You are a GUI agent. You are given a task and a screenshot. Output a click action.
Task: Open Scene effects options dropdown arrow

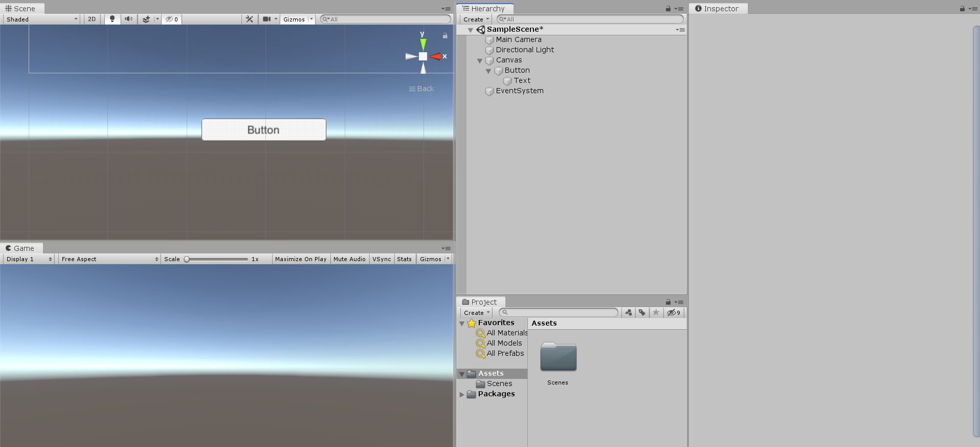pos(157,19)
